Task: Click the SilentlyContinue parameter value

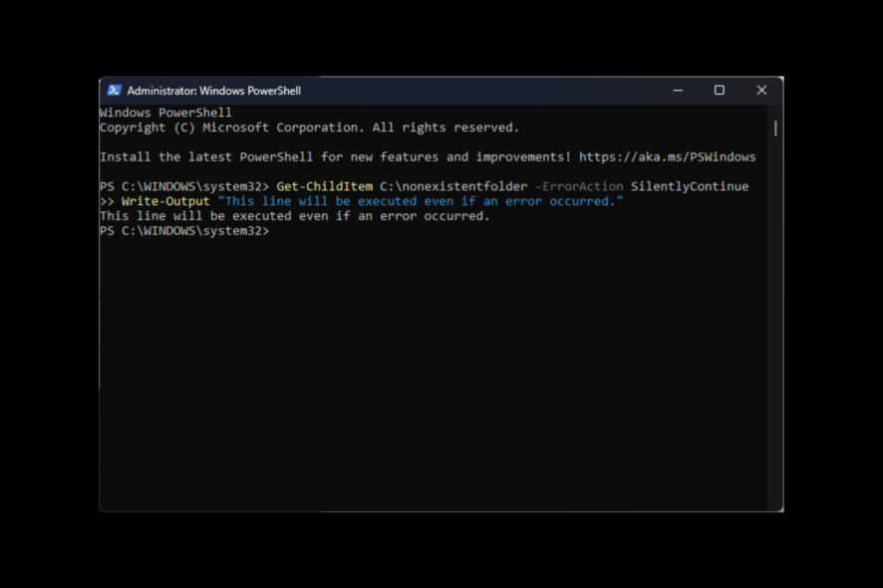Action: coord(690,185)
